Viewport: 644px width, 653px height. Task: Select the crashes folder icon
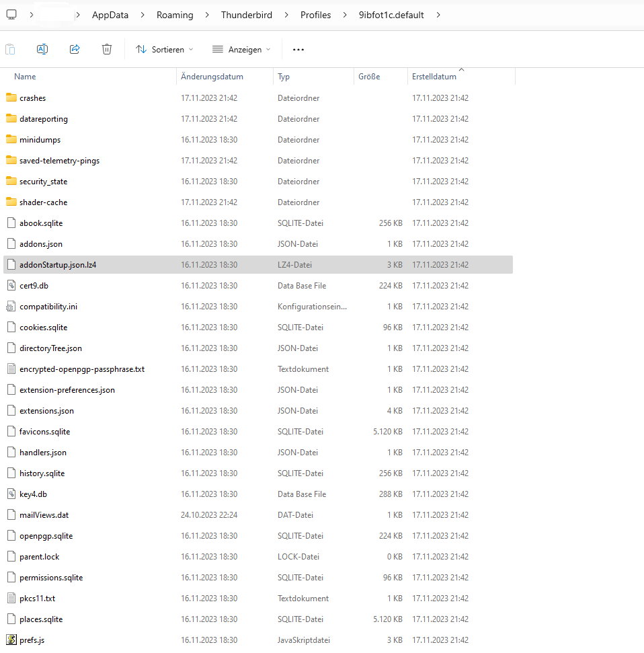11,98
